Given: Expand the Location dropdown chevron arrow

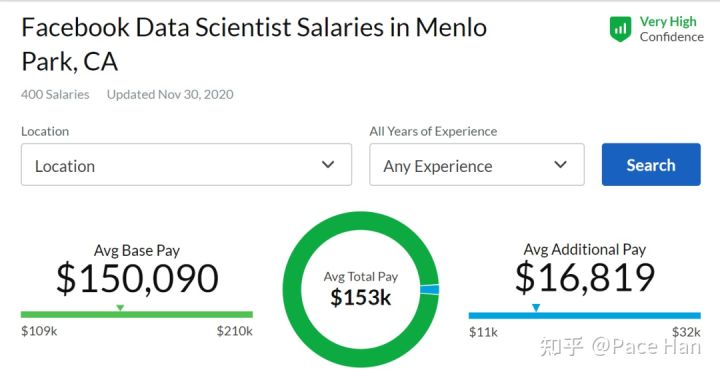Looking at the screenshot, I should click(x=328, y=164).
